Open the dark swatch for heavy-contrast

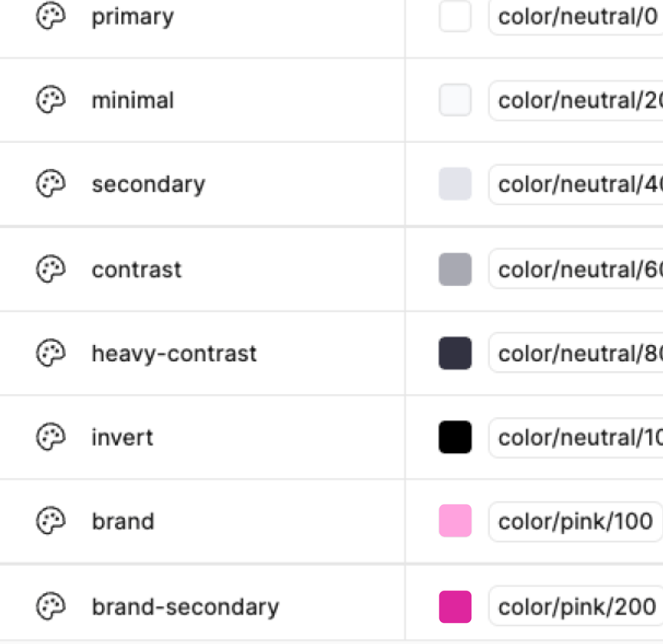(x=455, y=353)
